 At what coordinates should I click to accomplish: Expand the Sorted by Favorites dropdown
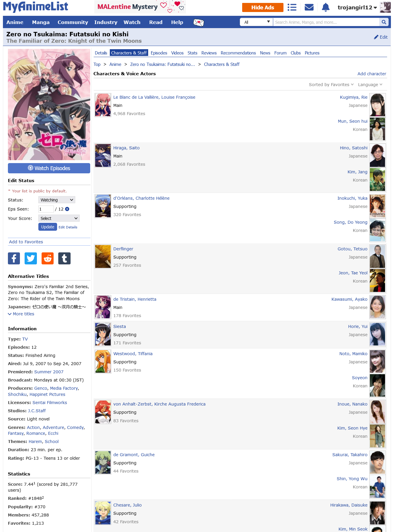(x=331, y=85)
